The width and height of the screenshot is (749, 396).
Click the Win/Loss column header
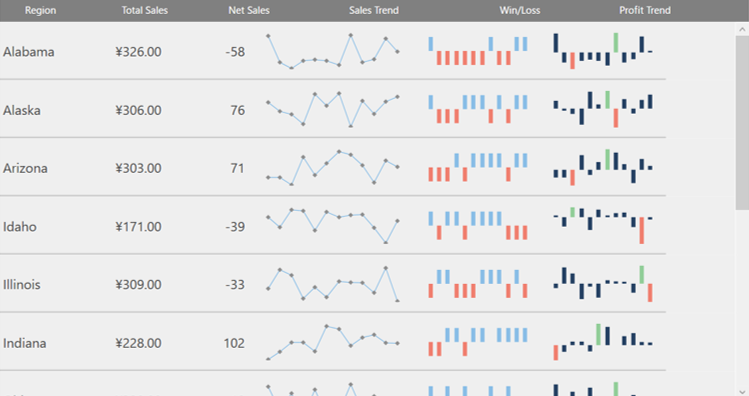[x=520, y=11]
